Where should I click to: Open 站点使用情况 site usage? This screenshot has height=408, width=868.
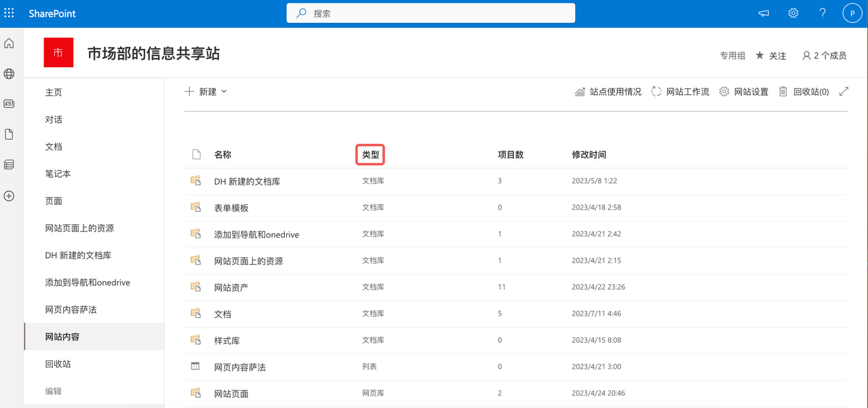tap(608, 92)
